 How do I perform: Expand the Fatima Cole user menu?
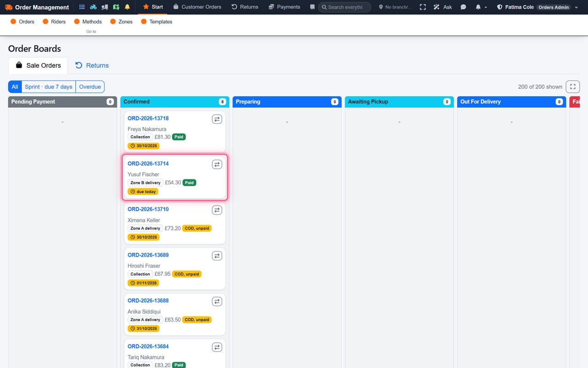pyautogui.click(x=538, y=7)
